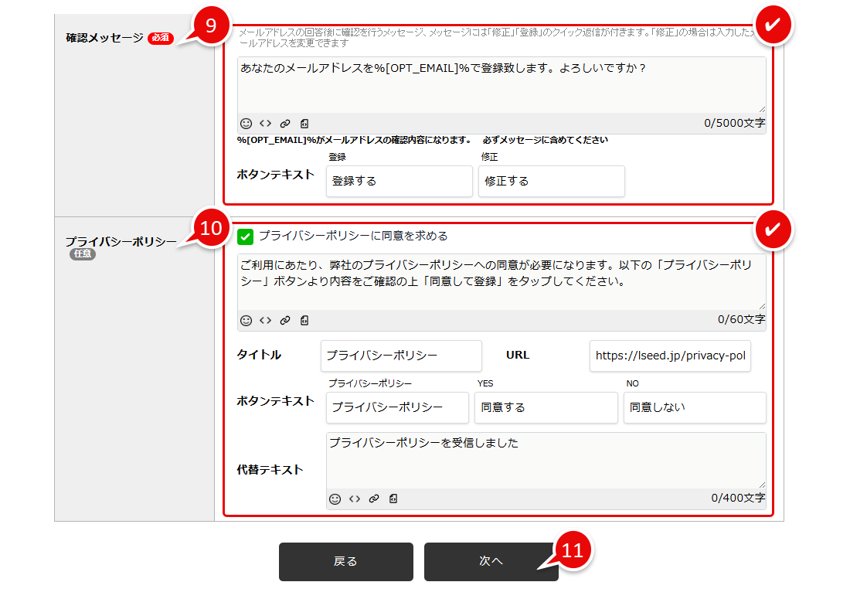Click the code insert icon below the confirmation message
The height and width of the screenshot is (616, 850).
pyautogui.click(x=264, y=123)
